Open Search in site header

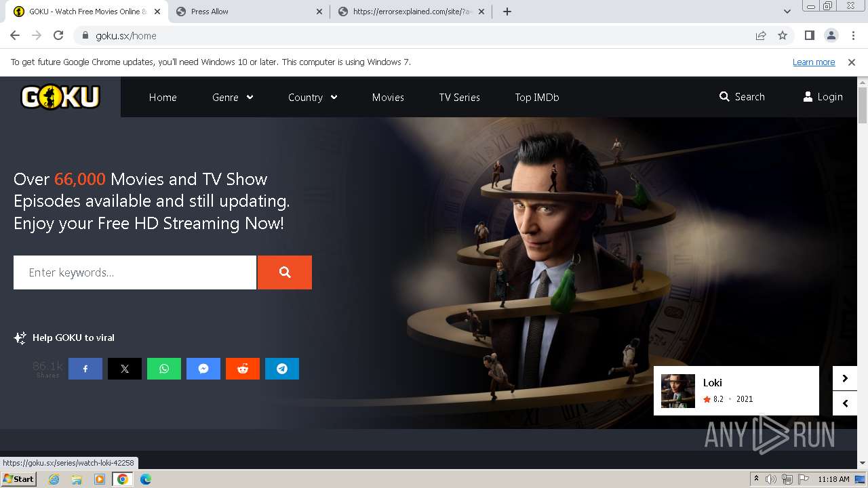click(x=742, y=97)
